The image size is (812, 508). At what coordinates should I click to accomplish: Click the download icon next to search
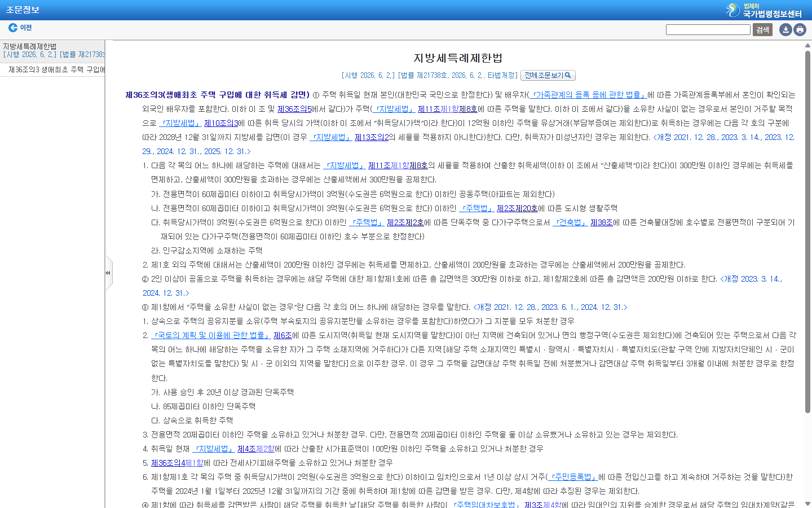(x=785, y=29)
